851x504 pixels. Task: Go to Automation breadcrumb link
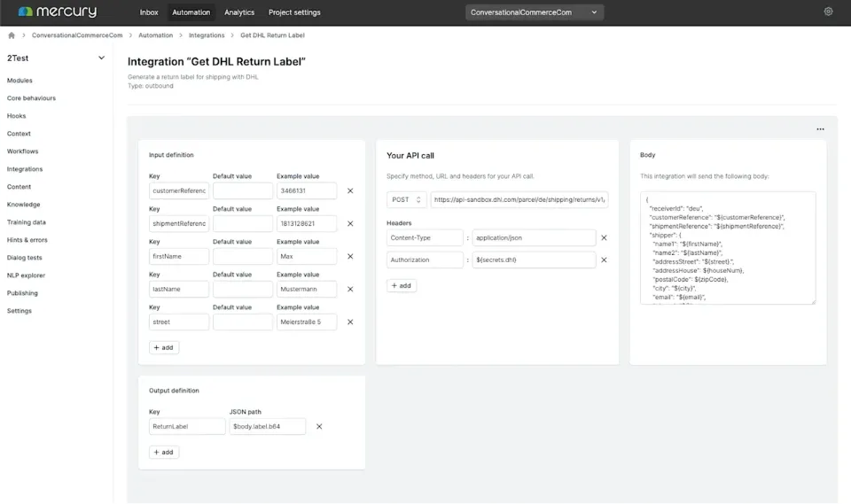coord(155,35)
